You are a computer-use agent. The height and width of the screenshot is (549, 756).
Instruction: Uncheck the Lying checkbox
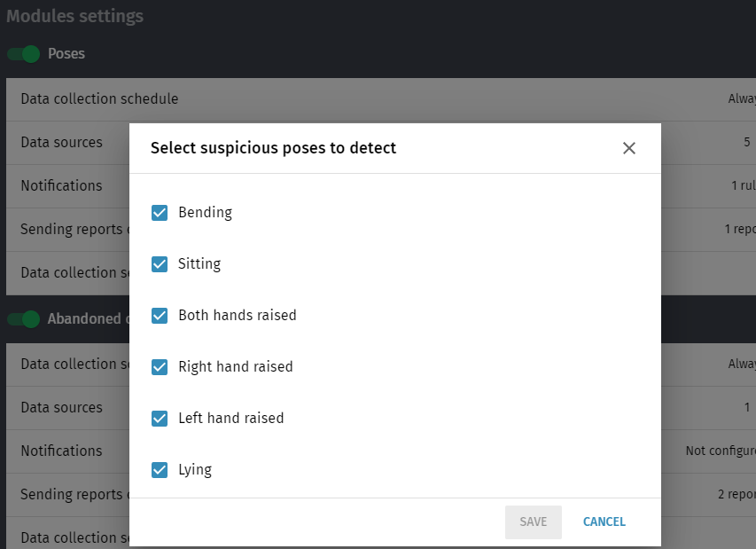[x=160, y=470]
